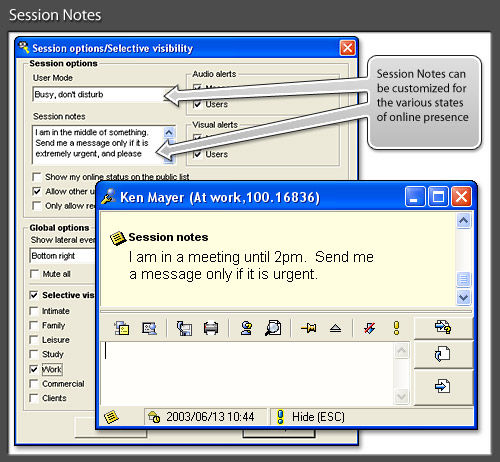This screenshot has height=462, width=500.
Task: Uncheck the Work visibility checkbox
Action: click(x=34, y=369)
